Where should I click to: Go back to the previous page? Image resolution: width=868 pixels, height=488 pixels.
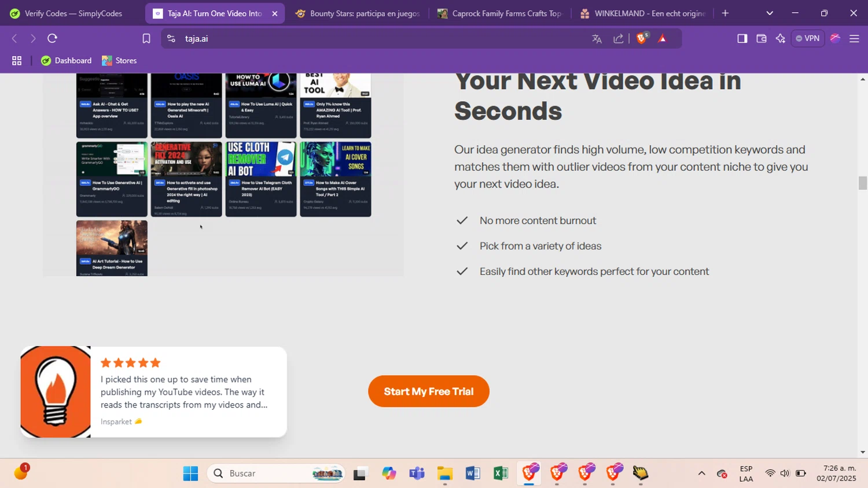[x=14, y=39]
